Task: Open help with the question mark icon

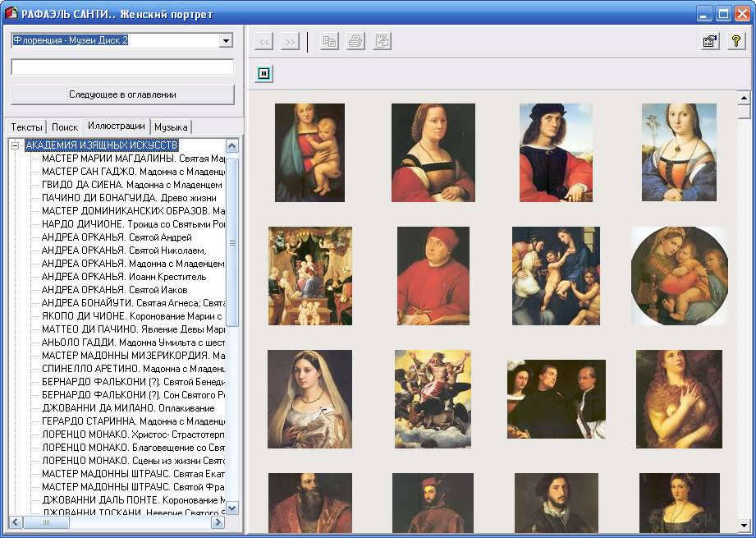Action: pyautogui.click(x=735, y=42)
